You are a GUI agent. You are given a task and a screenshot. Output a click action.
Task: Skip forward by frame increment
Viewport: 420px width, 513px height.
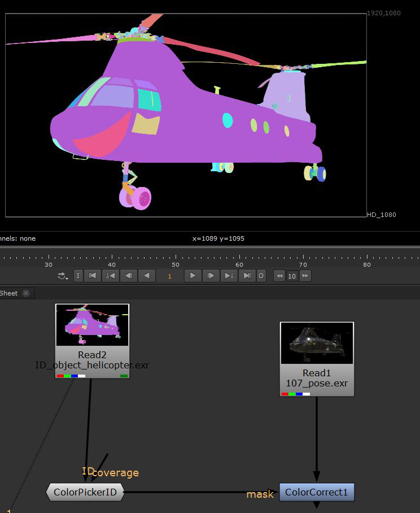click(x=305, y=276)
